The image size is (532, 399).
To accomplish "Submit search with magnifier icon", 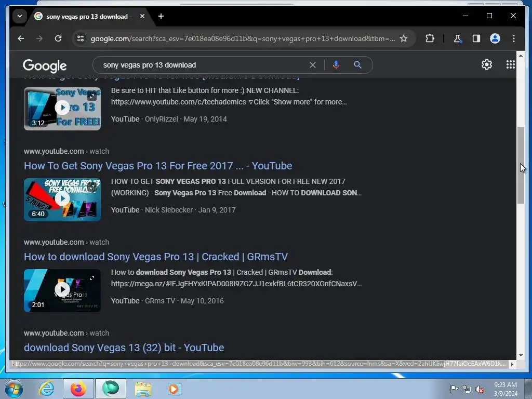I will [357, 65].
